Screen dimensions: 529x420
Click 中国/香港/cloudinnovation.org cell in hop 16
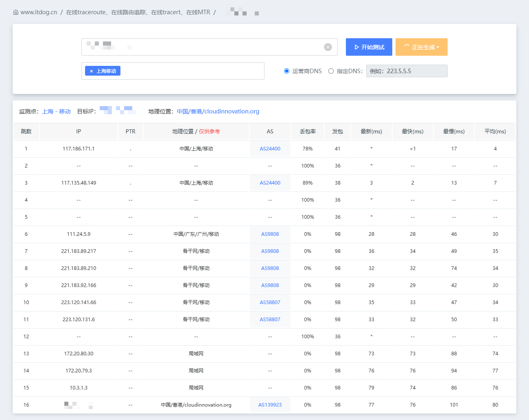click(196, 405)
